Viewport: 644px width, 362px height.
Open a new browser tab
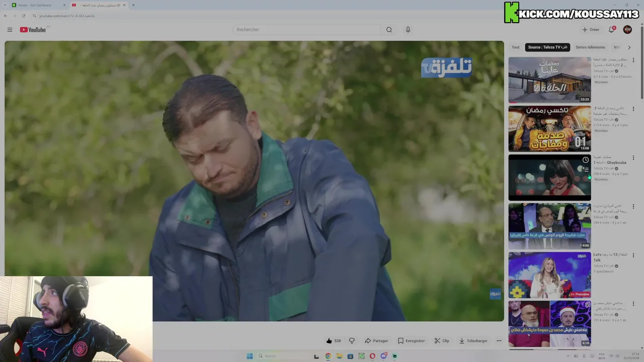point(133,5)
